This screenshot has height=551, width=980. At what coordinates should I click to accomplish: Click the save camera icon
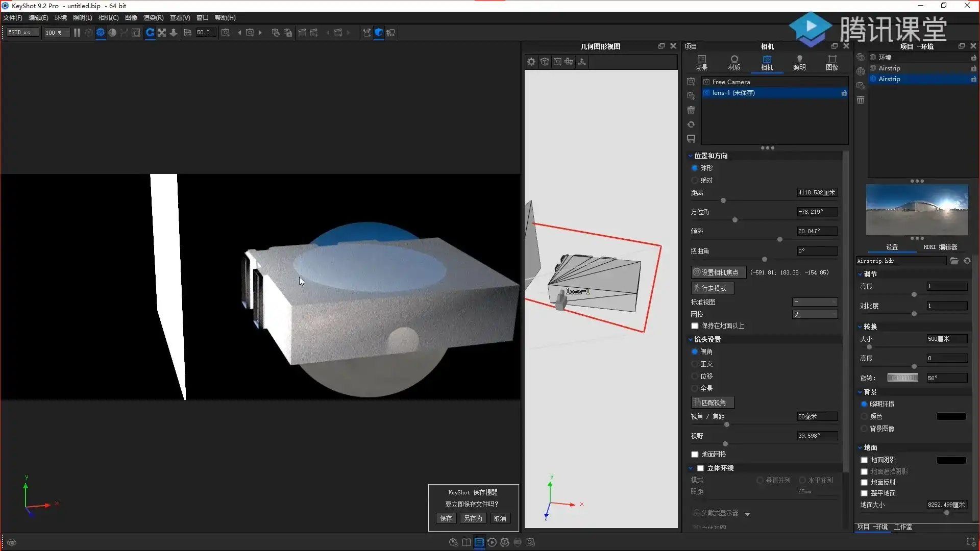coord(691,139)
